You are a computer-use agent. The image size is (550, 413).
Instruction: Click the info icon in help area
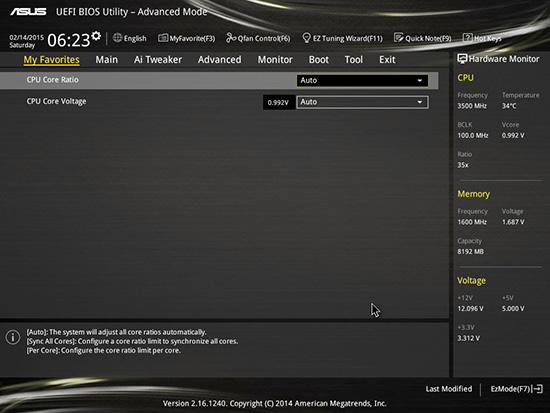click(13, 337)
